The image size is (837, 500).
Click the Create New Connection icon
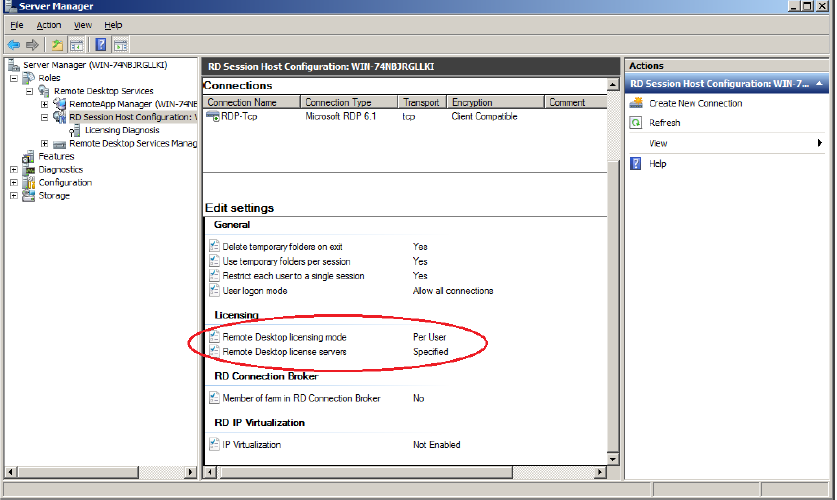[x=636, y=103]
